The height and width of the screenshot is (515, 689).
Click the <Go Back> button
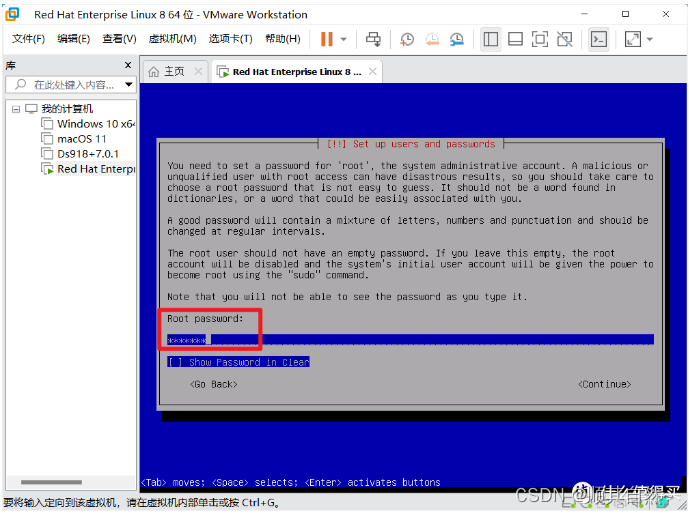(x=214, y=384)
